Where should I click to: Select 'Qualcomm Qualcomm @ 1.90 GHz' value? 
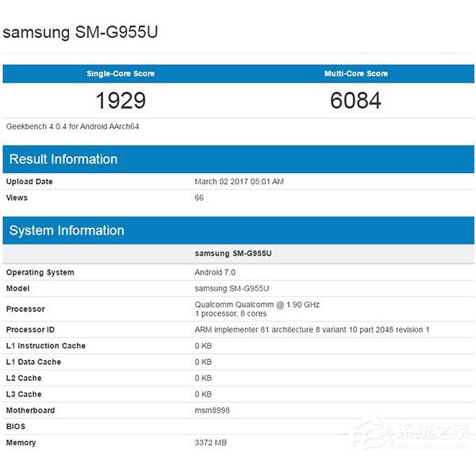coord(257,305)
